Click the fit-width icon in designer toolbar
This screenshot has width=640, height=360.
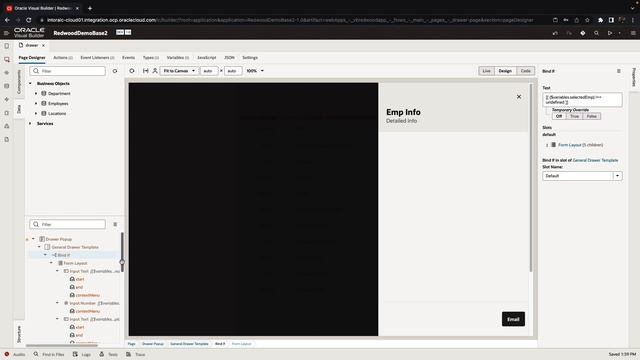[x=145, y=71]
